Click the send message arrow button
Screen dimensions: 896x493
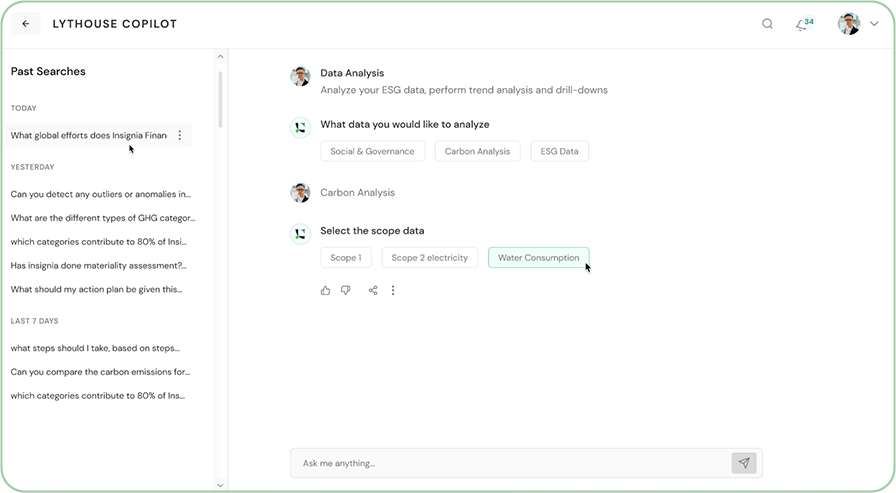tap(744, 463)
